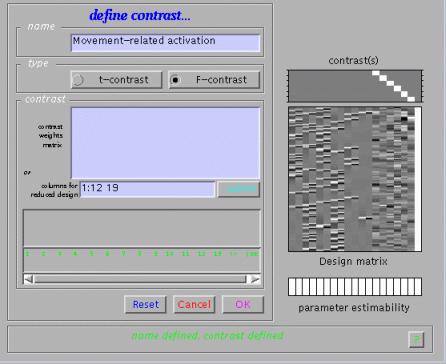Image resolution: width=446 pixels, height=364 pixels.
Task: Click the submit button beside reduced design field
Action: (239, 189)
